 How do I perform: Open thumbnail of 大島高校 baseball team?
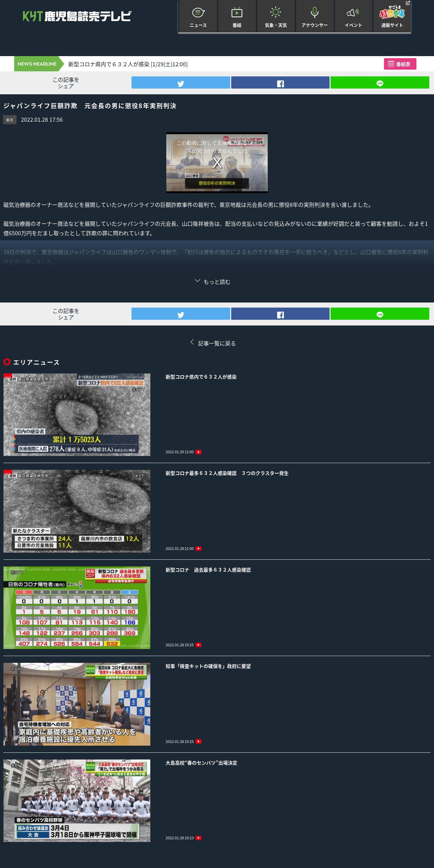pos(77,801)
